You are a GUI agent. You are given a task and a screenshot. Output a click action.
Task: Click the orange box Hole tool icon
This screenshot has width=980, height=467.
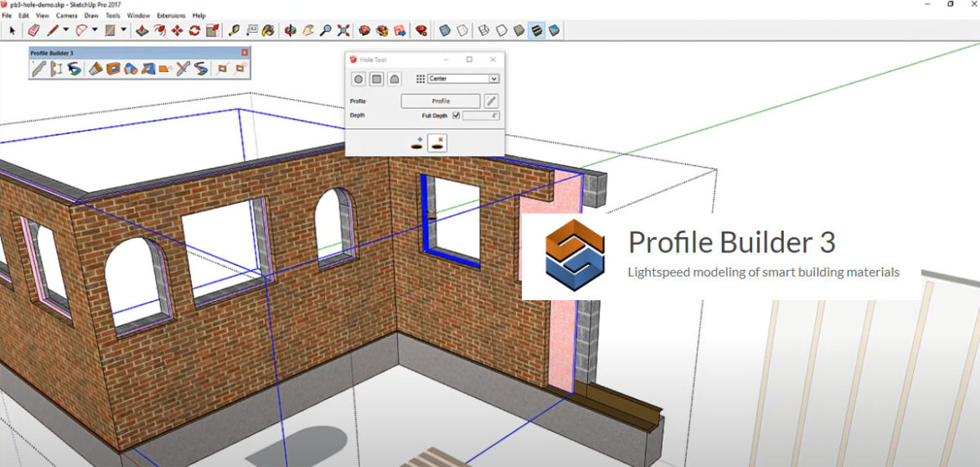(113, 69)
